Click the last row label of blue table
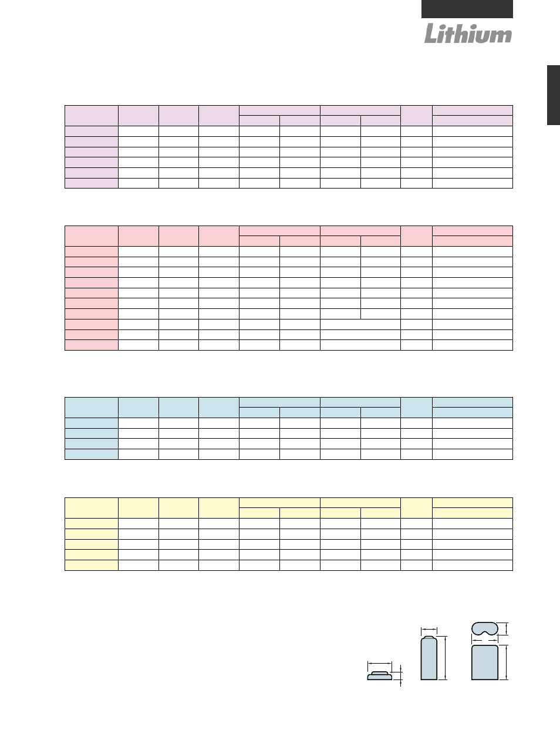The image size is (560, 730). tap(92, 454)
